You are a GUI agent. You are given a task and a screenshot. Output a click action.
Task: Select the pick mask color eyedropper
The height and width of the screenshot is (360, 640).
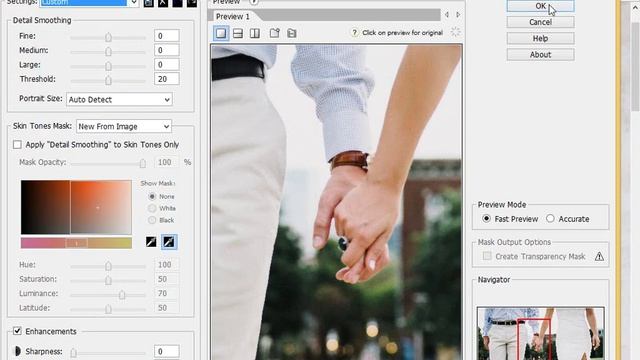tap(151, 242)
